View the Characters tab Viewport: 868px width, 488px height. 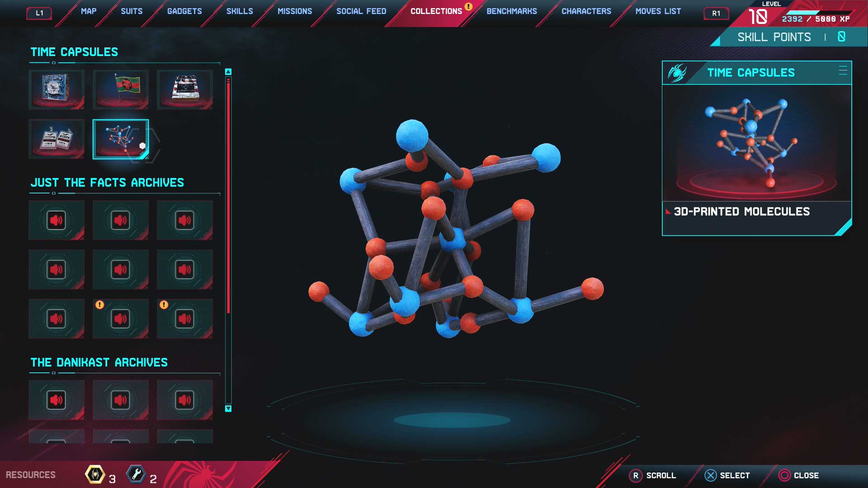586,11
